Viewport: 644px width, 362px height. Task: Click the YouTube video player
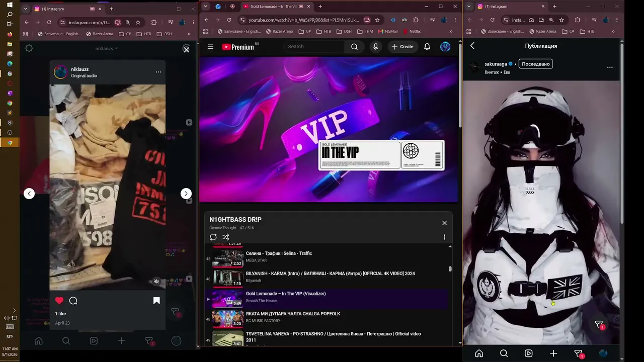tap(329, 129)
